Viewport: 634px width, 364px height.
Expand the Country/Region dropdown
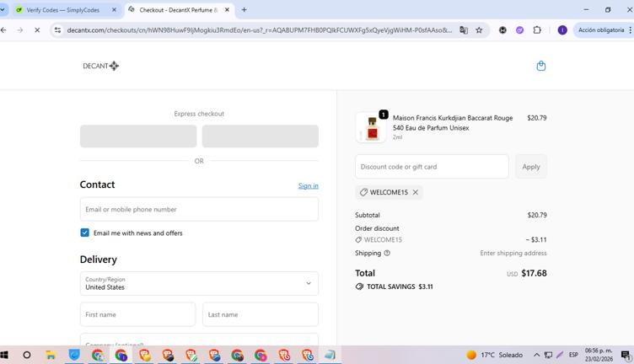(x=199, y=283)
